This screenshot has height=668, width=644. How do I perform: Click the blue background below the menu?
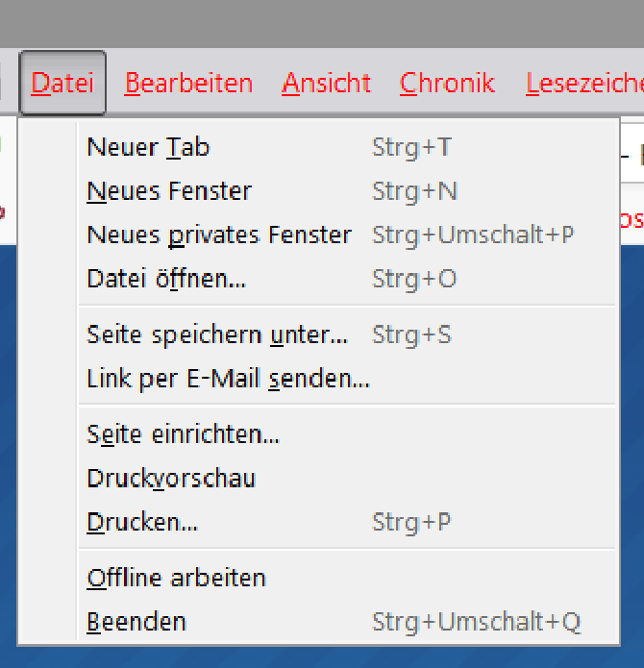(x=322, y=656)
